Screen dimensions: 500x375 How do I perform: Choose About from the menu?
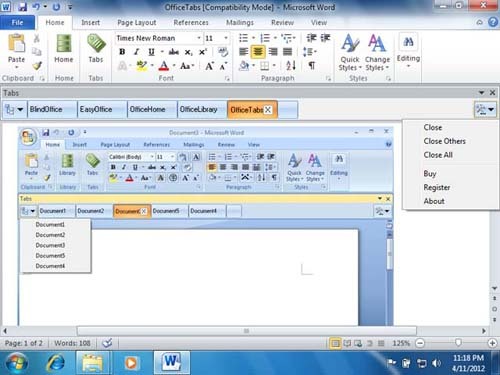tap(434, 201)
